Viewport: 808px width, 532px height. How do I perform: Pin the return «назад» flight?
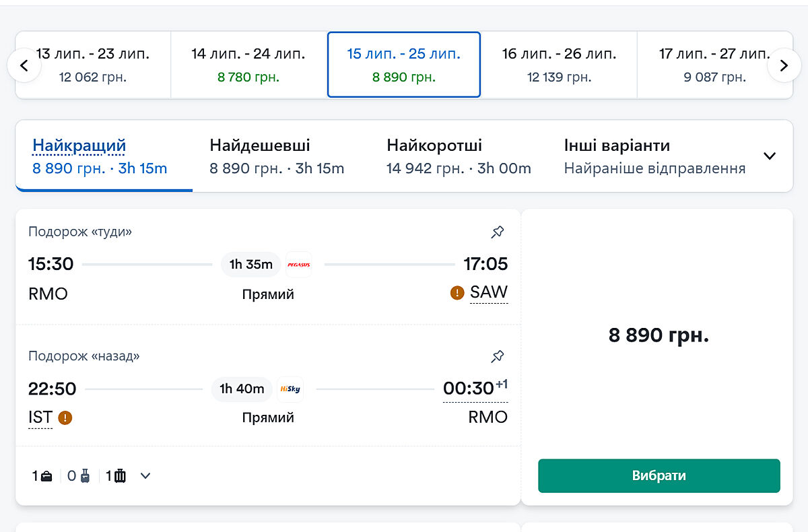click(498, 356)
